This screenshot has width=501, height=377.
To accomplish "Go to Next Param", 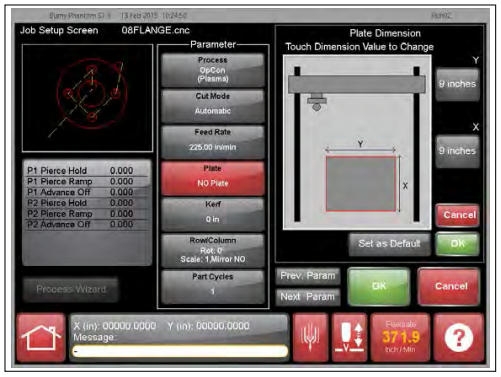I will click(308, 297).
